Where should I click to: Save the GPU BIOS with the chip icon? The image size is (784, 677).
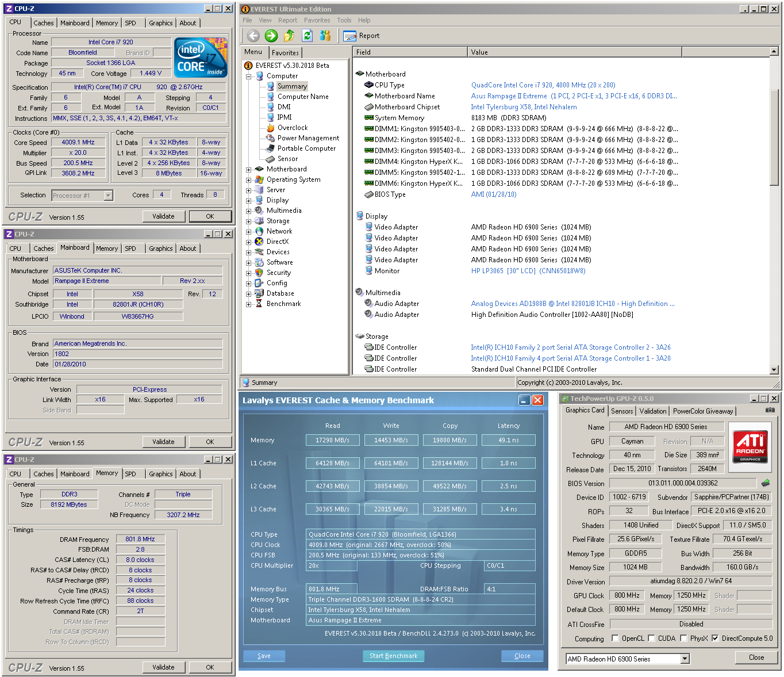[766, 483]
